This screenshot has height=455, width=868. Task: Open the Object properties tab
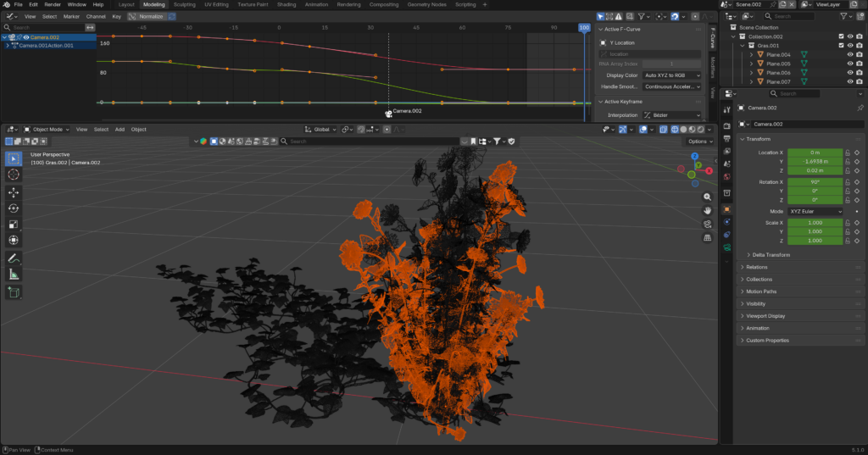[x=726, y=209]
